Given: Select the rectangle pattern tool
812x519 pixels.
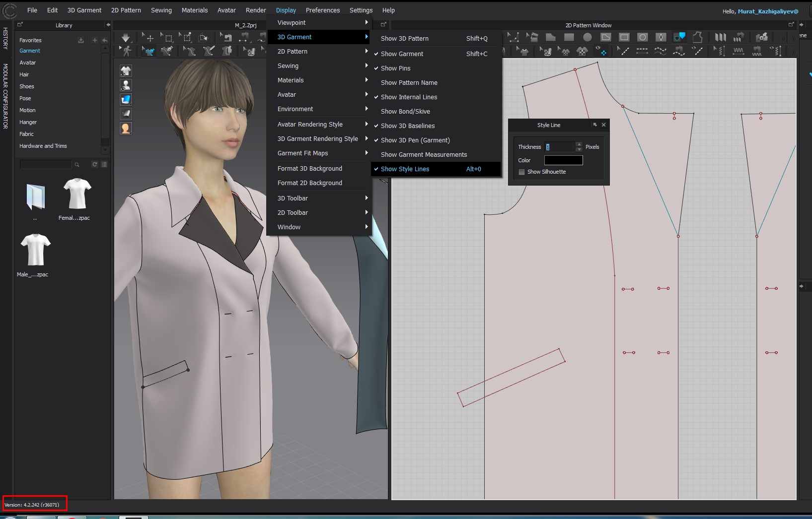Looking at the screenshot, I should 569,37.
